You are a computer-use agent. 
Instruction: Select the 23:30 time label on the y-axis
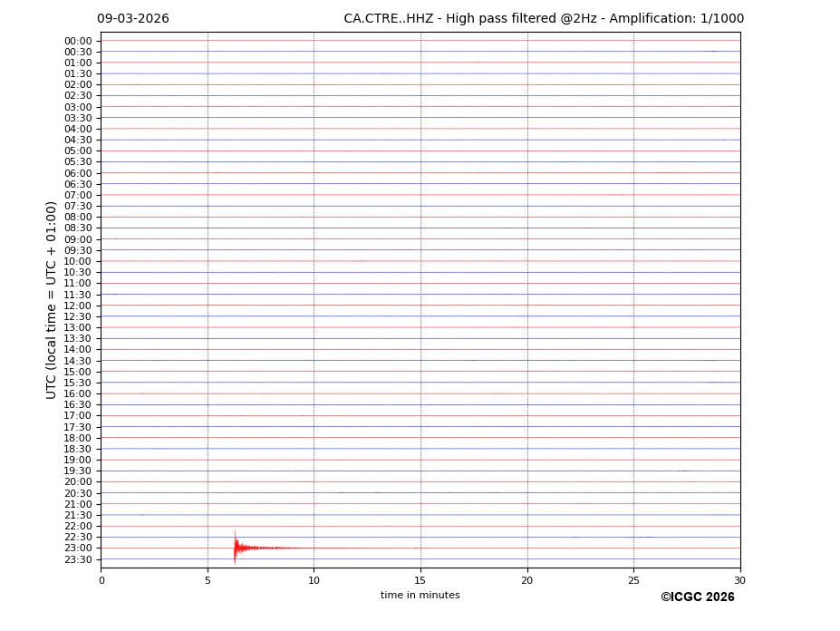(x=78, y=559)
